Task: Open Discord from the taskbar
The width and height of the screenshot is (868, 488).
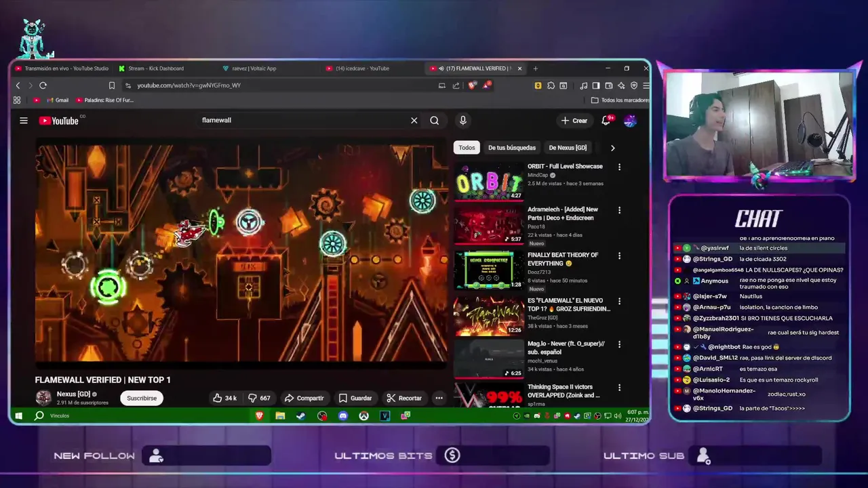Action: coord(343,415)
